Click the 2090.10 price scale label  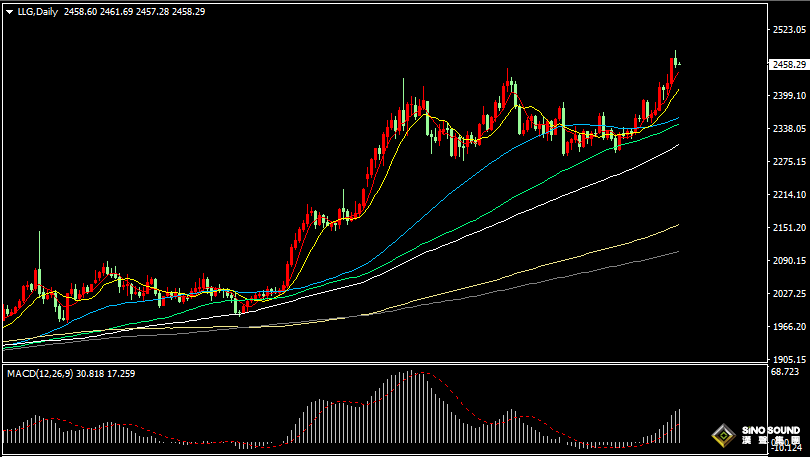(789, 261)
